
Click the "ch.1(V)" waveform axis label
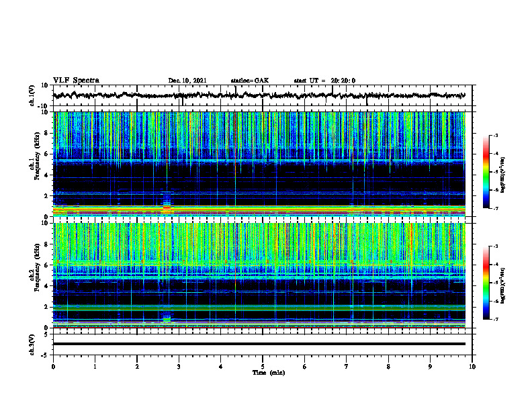coord(32,95)
